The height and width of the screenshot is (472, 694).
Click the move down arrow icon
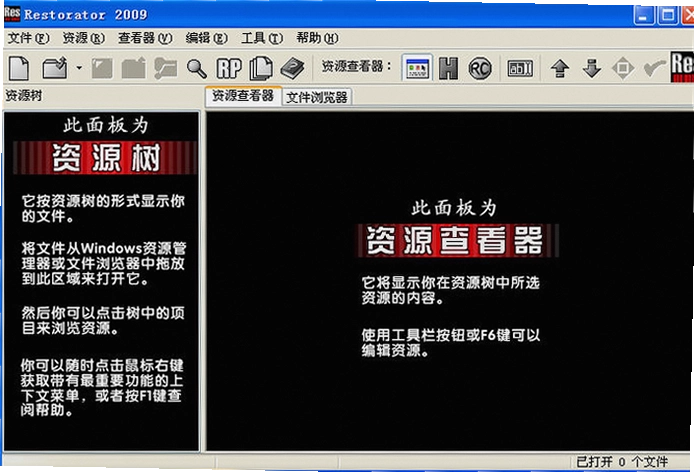[x=592, y=69]
